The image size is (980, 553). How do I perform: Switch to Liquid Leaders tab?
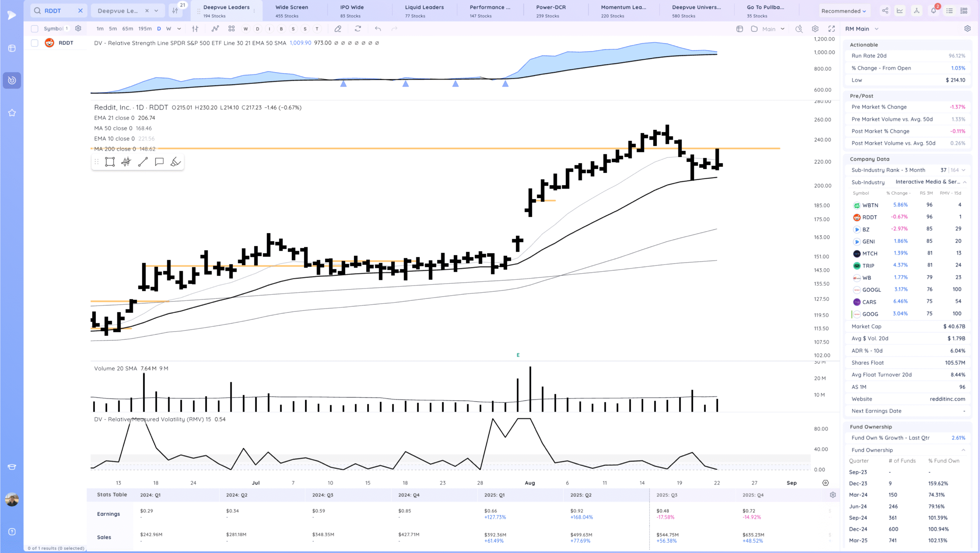pos(424,11)
